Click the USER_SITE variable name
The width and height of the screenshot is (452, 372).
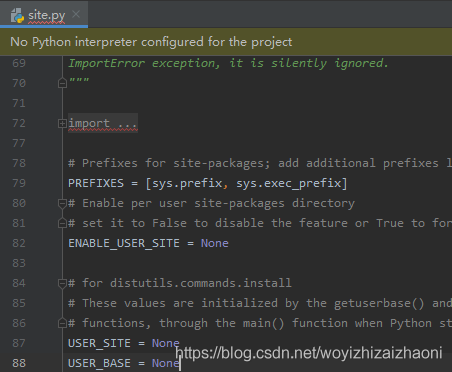pos(99,343)
